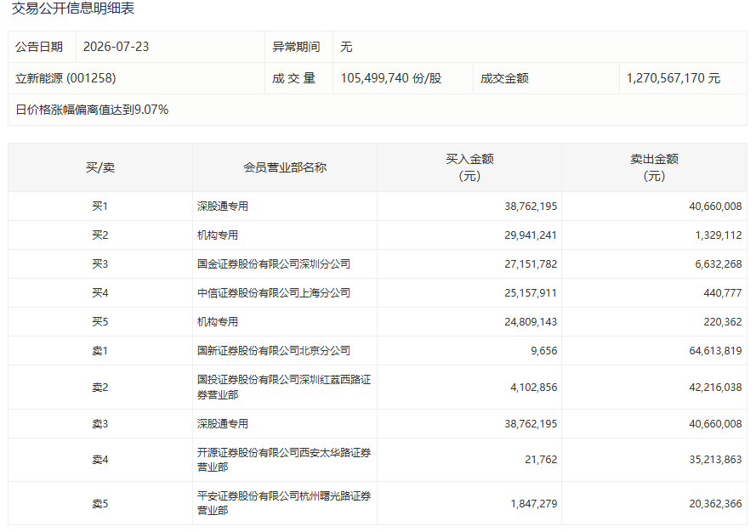Select sell amount 20,362,366
Viewport: 756px width, 532px height.
(x=715, y=504)
